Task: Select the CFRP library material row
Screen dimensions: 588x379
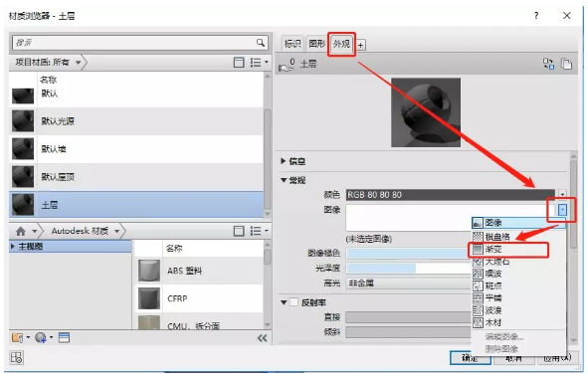Action: 198,298
